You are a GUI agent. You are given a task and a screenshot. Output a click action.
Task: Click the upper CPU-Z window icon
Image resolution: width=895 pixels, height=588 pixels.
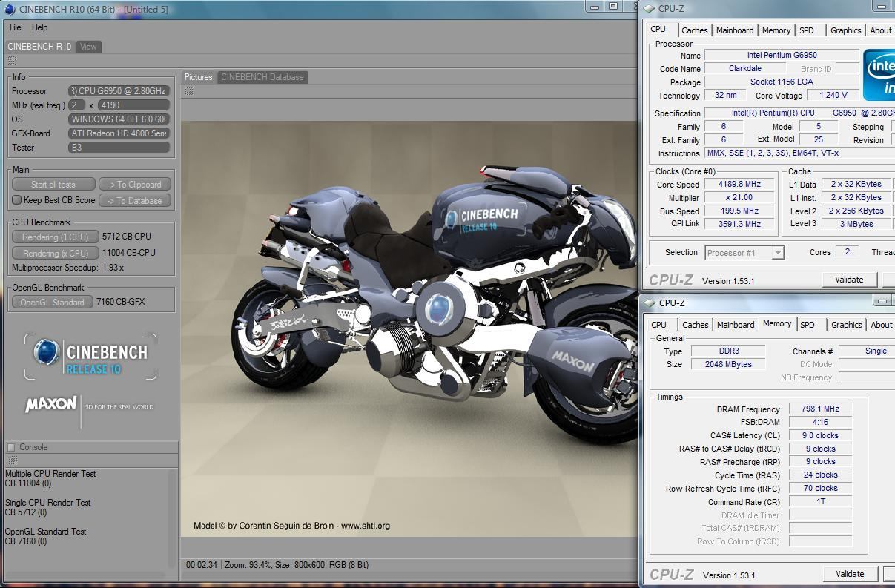click(x=650, y=9)
